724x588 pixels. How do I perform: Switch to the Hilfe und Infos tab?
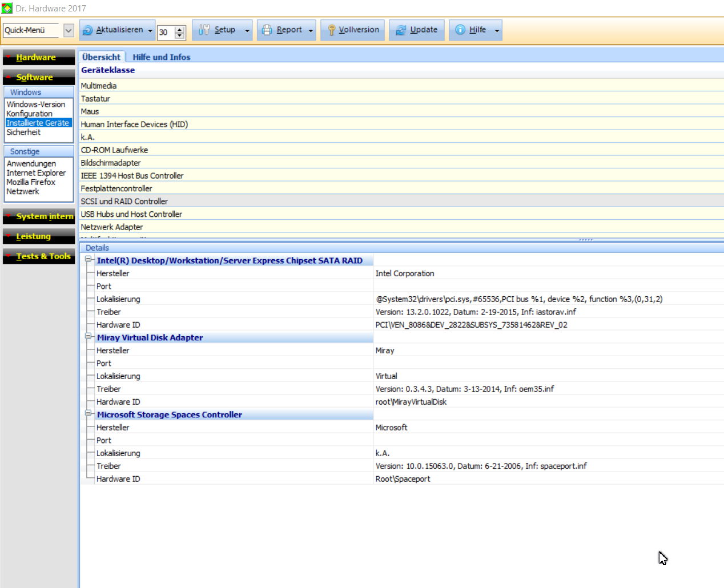(x=162, y=57)
